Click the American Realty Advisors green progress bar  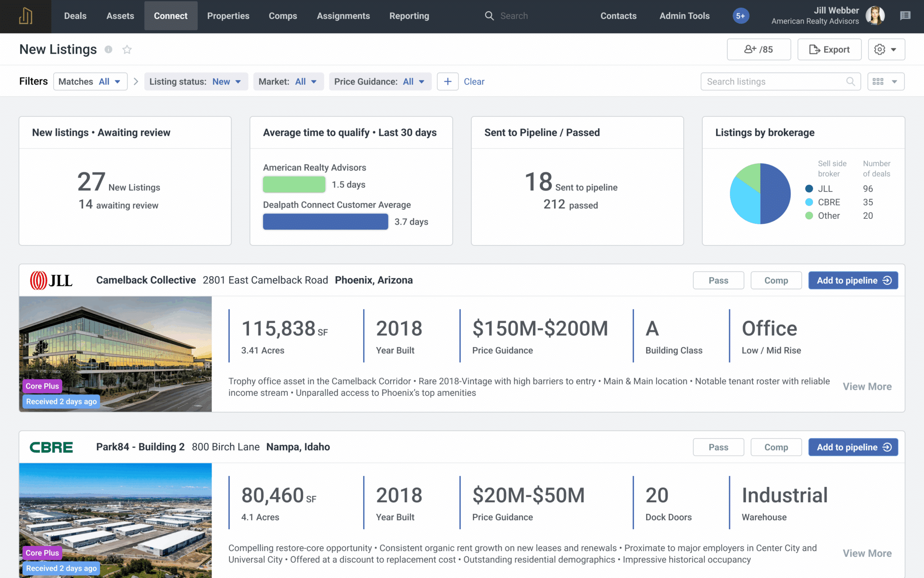[x=294, y=184]
